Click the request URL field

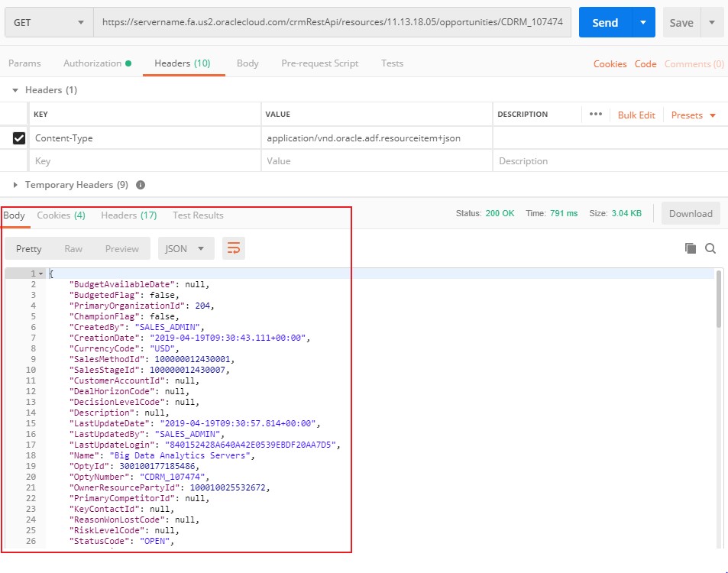(x=332, y=22)
